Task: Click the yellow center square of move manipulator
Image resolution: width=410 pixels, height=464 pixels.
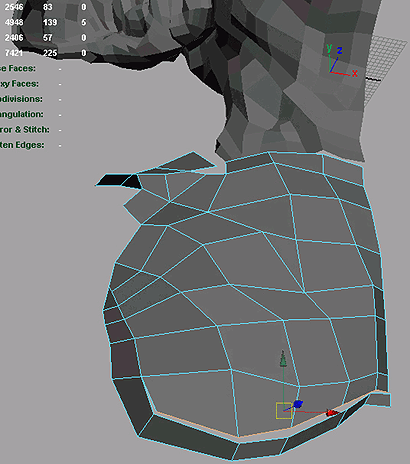Action: point(284,411)
